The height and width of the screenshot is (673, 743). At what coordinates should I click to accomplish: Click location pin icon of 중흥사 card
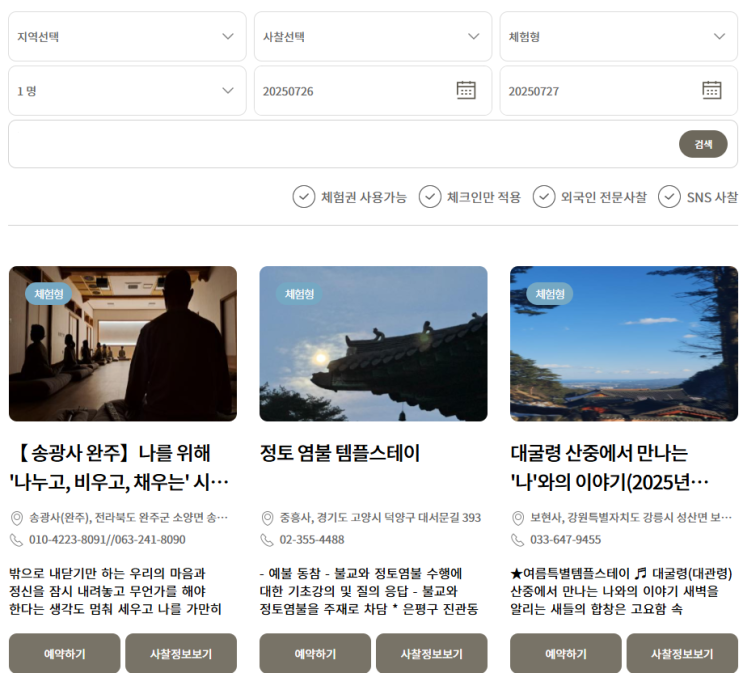pos(267,518)
